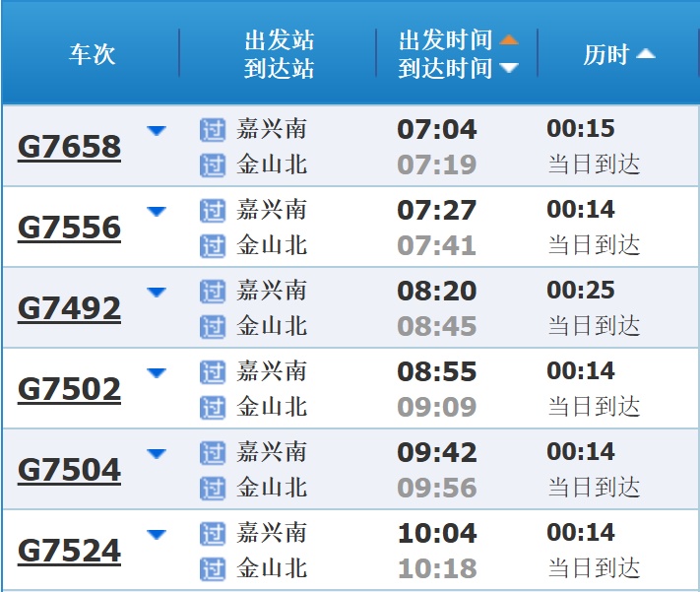Click the 过 icon beside G7556 金山北

[212, 244]
